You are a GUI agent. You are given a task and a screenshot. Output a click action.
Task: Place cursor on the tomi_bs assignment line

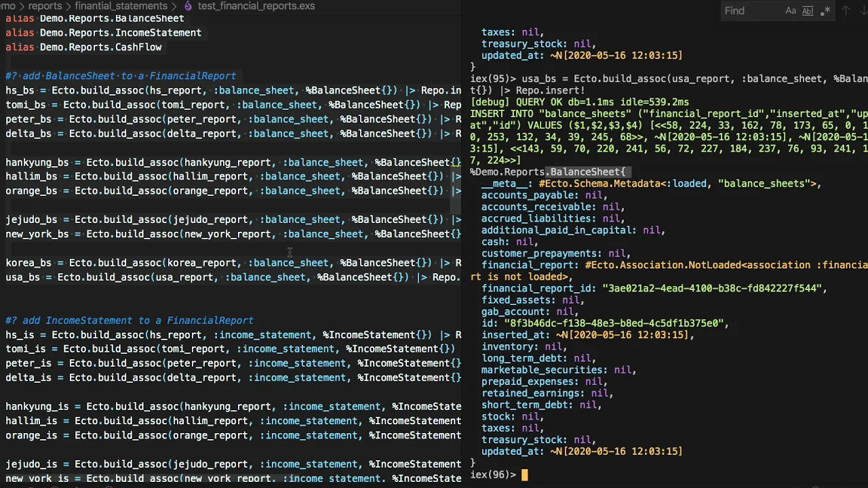click(x=233, y=105)
